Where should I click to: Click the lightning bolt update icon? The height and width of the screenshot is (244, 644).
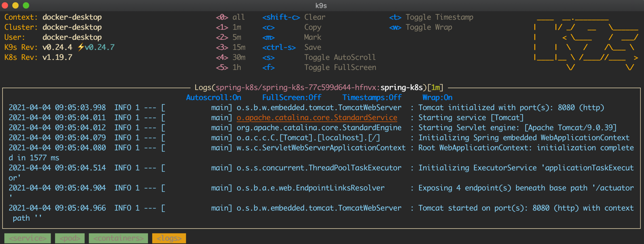click(81, 47)
